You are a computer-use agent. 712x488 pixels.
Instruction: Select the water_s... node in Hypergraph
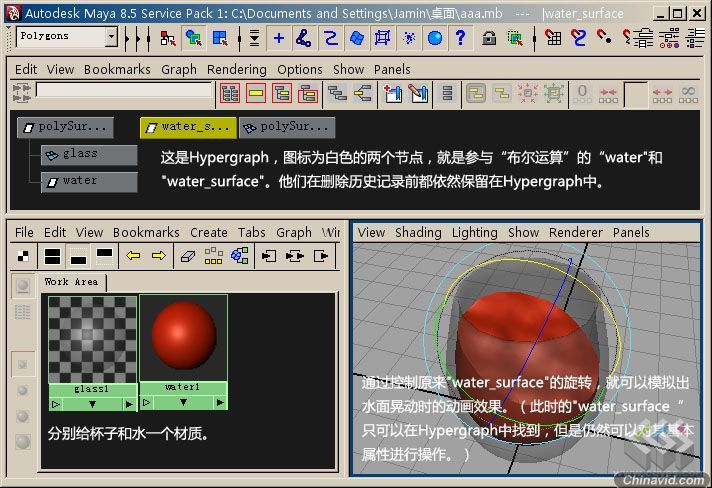click(188, 128)
